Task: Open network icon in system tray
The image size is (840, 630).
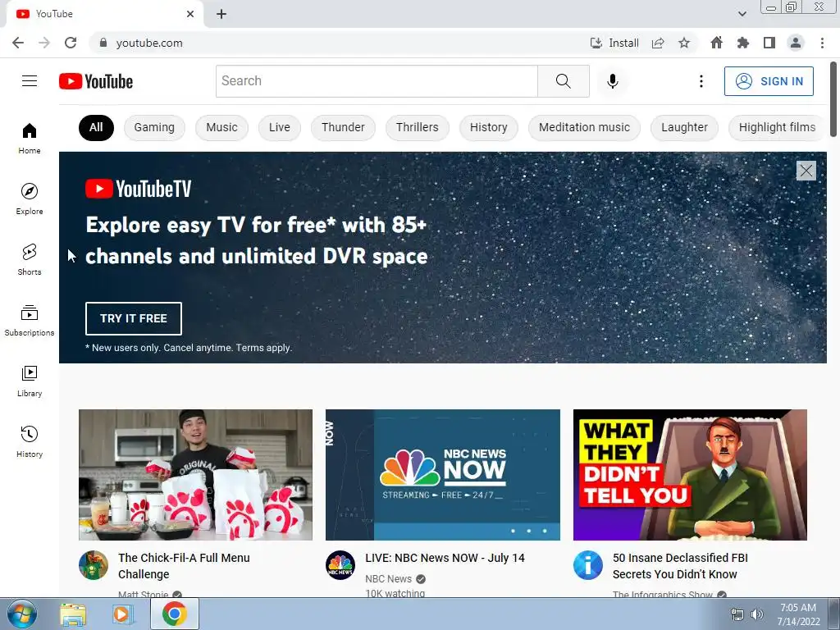Action: [x=737, y=614]
